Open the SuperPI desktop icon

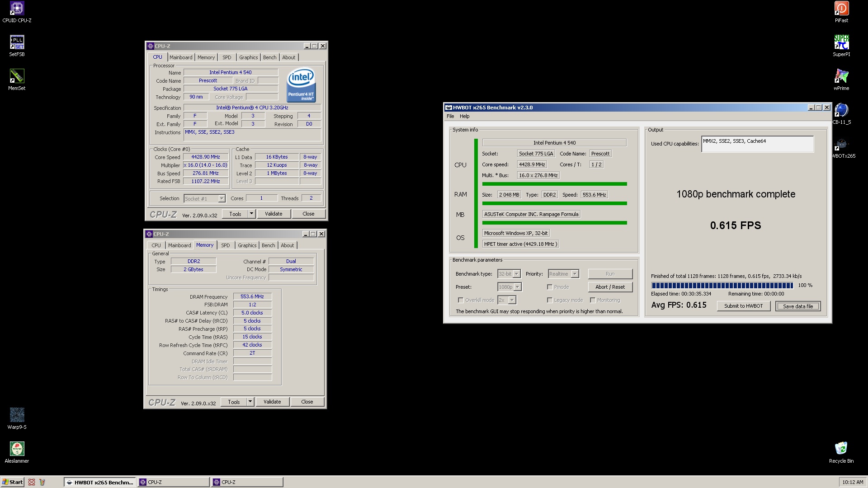[841, 46]
